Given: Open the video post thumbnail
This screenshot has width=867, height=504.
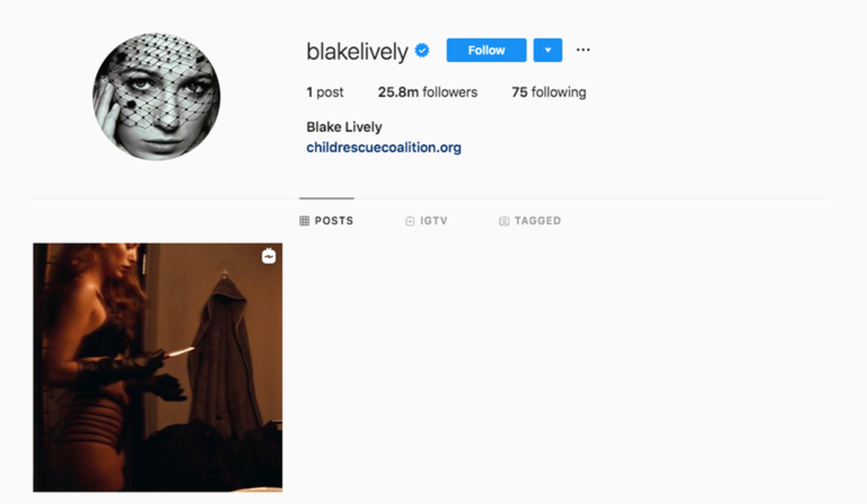Looking at the screenshot, I should (158, 368).
